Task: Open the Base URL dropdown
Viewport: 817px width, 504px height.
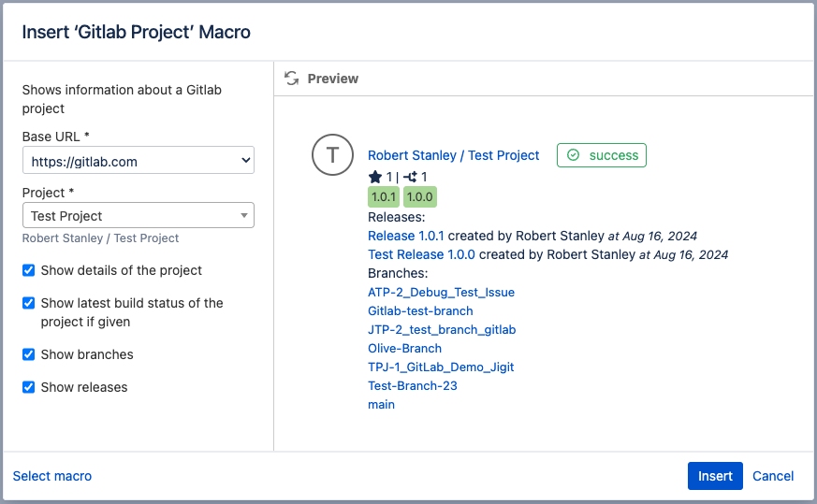Action: [139, 161]
